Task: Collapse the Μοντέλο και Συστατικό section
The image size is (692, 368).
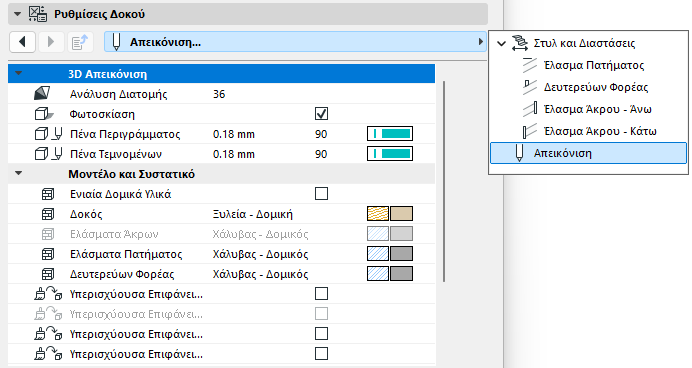Action: pos(19,173)
